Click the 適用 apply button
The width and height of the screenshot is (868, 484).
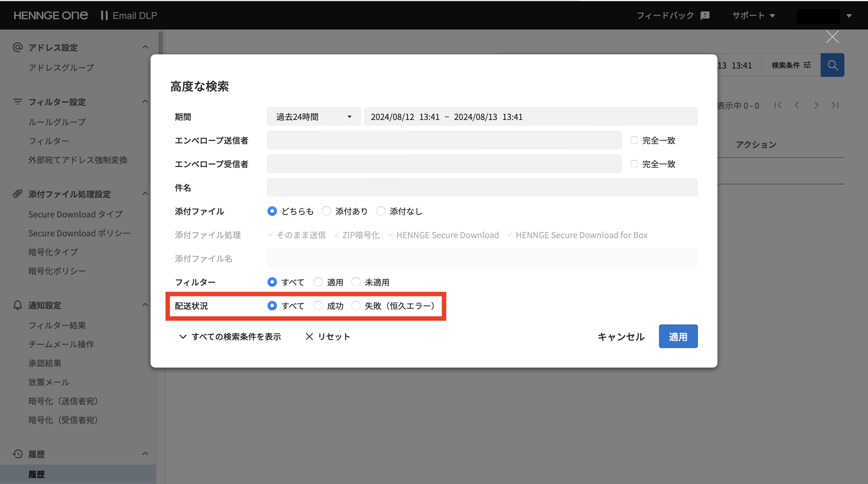(678, 336)
